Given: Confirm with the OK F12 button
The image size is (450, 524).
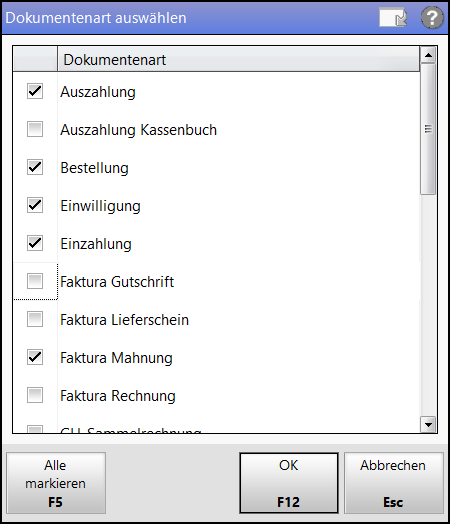Looking at the screenshot, I should 289,483.
